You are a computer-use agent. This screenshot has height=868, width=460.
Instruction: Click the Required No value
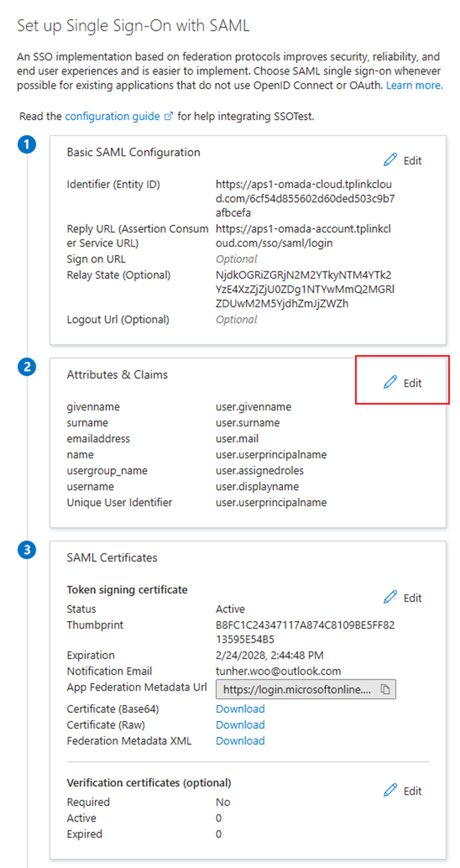click(x=223, y=802)
